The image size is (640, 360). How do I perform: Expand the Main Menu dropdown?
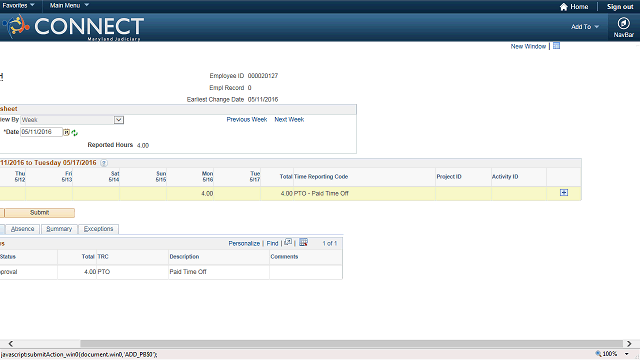coord(69,5)
